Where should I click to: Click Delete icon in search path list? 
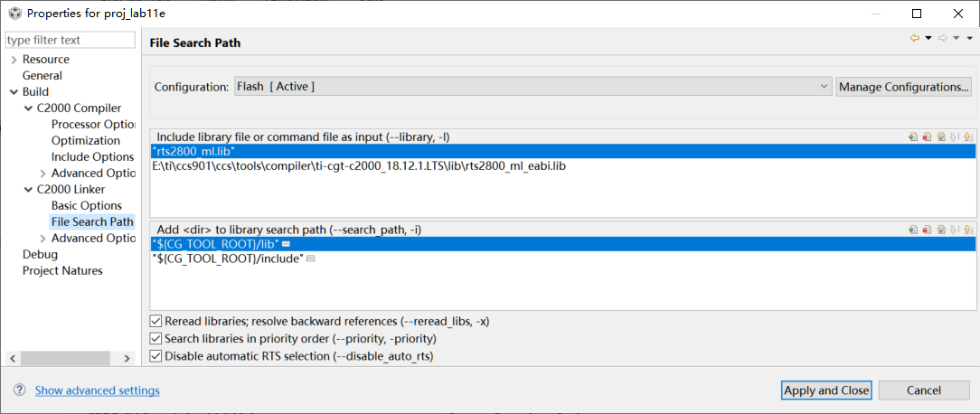[x=928, y=230]
